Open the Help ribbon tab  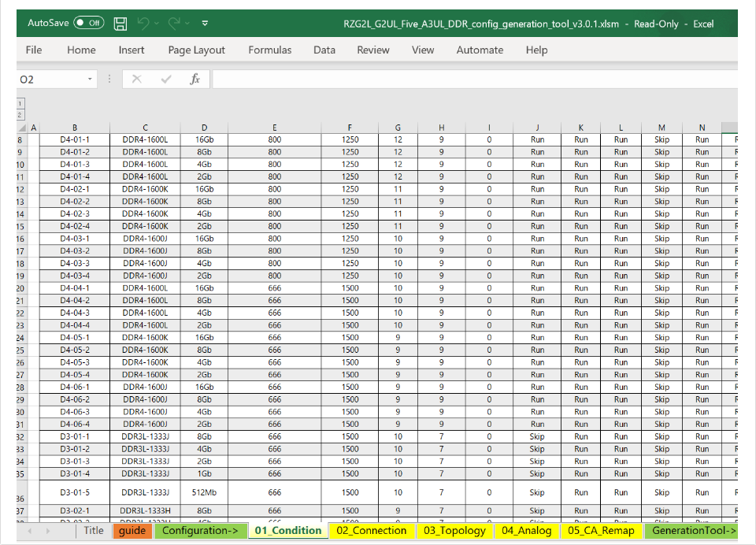[x=536, y=50]
